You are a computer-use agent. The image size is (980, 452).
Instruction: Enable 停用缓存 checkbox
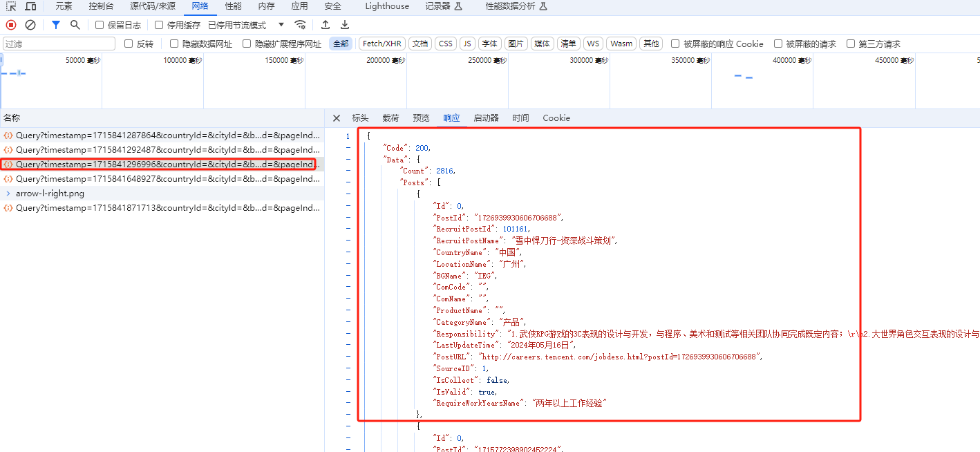coord(159,25)
